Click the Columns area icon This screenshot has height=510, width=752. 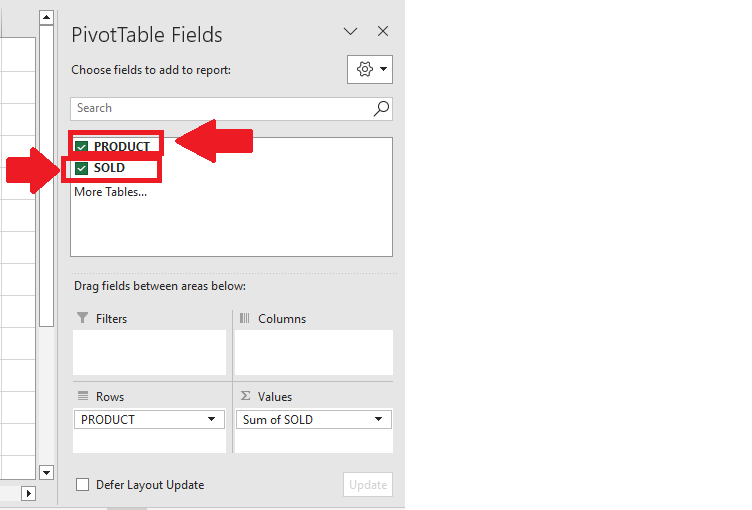[x=245, y=318]
